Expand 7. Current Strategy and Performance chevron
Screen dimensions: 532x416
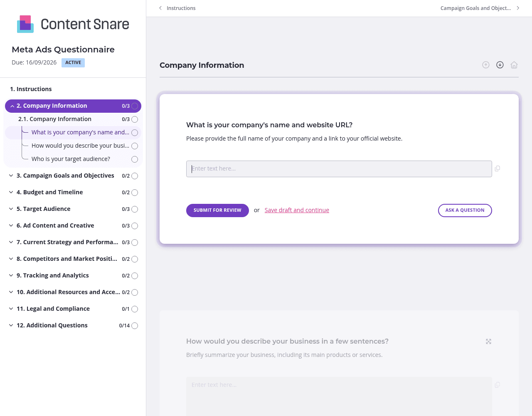pos(11,242)
